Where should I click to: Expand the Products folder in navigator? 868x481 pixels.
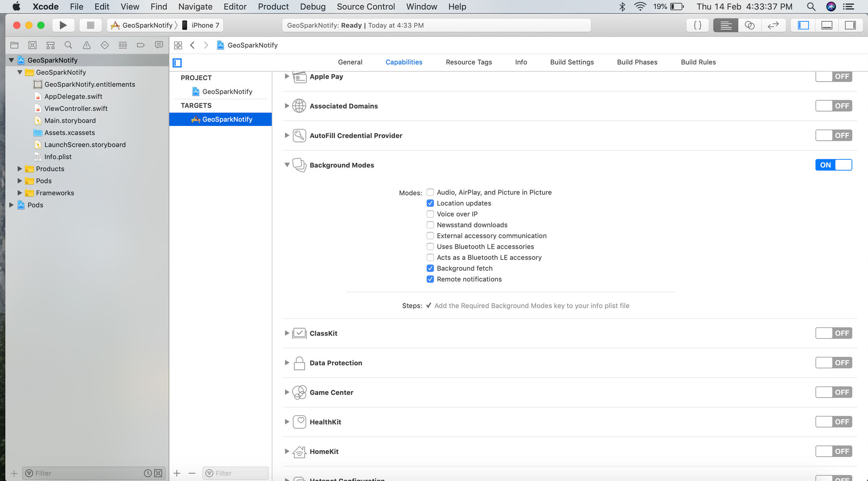coord(20,169)
